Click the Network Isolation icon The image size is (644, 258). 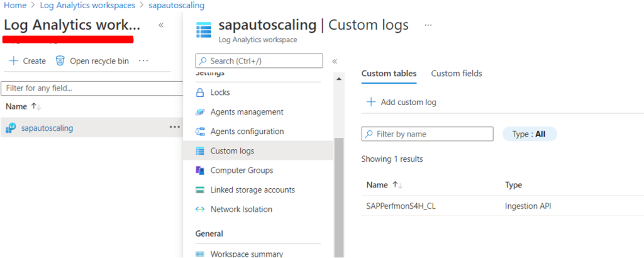[200, 209]
